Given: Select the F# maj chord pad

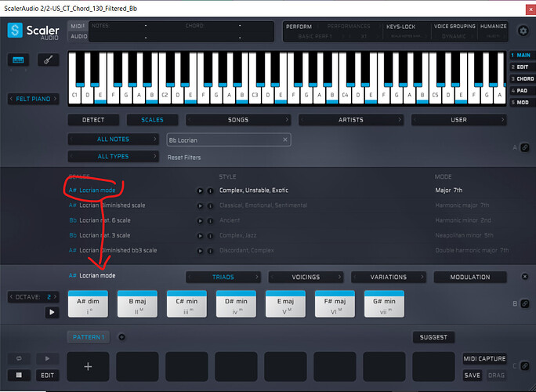Looking at the screenshot, I should click(335, 303).
